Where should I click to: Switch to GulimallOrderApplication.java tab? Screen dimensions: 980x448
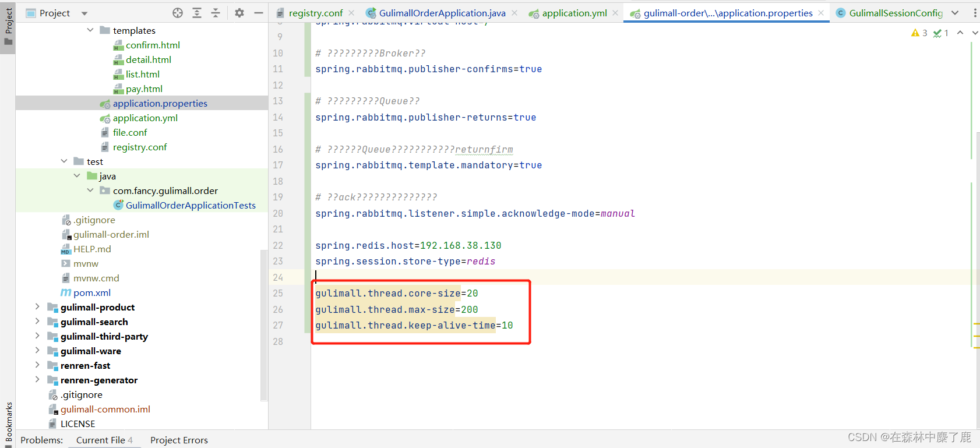(x=442, y=13)
